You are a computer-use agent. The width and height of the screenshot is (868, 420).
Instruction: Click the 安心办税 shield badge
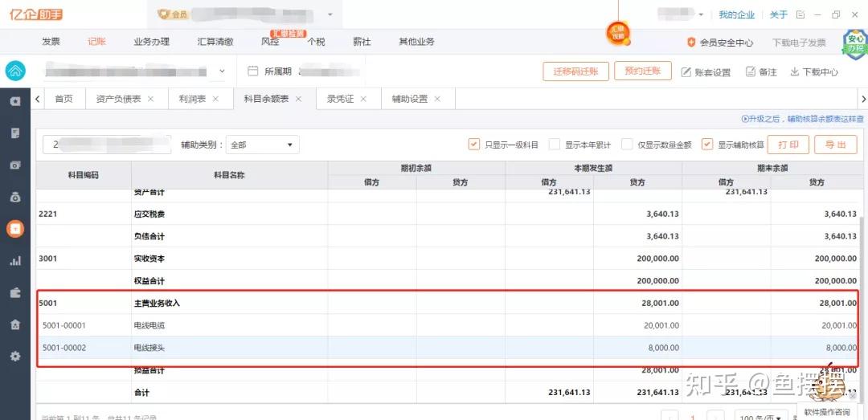[854, 44]
